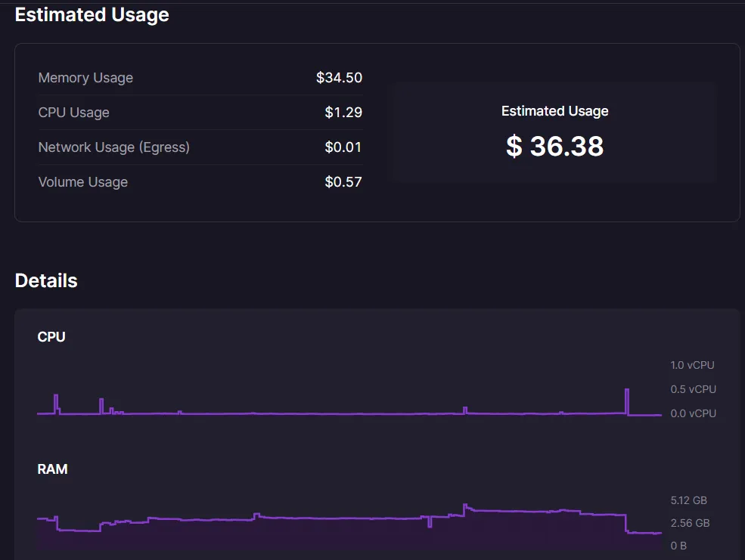Image resolution: width=745 pixels, height=560 pixels.
Task: Click the $36.38 estimated total figure
Action: click(555, 146)
